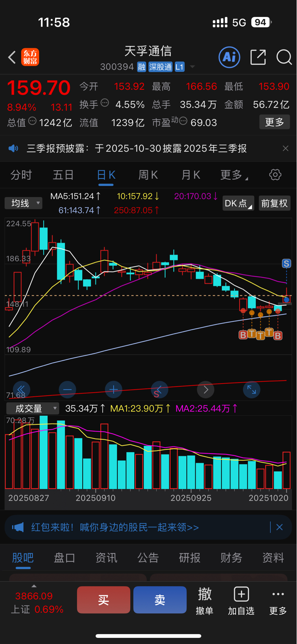
Task: Select the 日K chart tab
Action: pos(106,175)
